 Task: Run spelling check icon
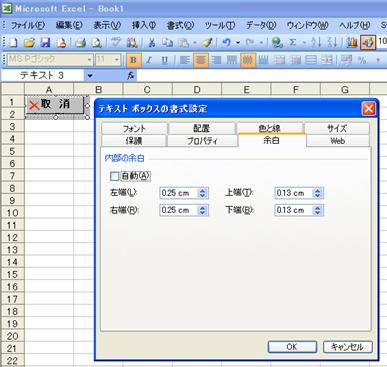(x=116, y=43)
